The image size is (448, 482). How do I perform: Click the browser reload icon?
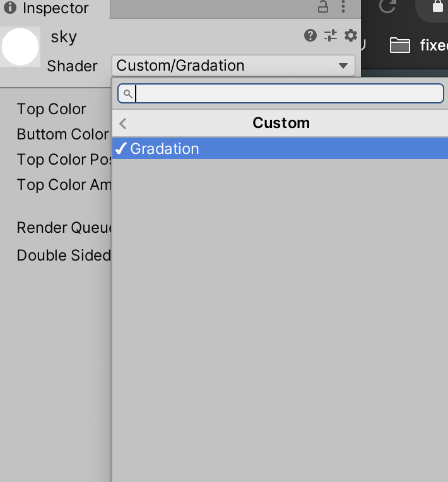[387, 6]
